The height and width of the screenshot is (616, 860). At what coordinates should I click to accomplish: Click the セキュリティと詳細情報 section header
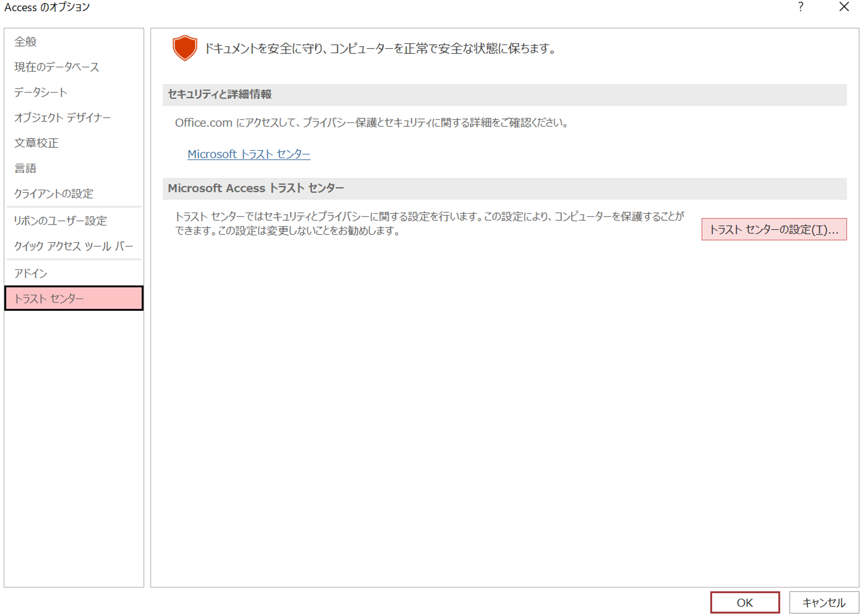click(505, 95)
